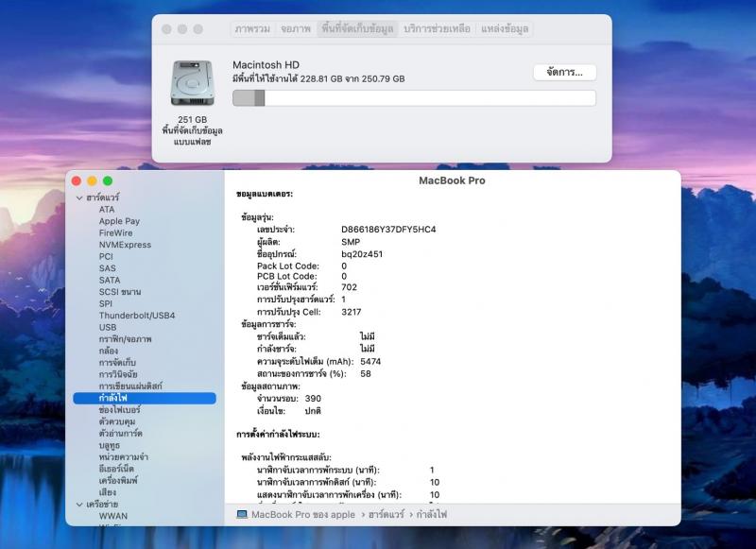The height and width of the screenshot is (549, 756).
Task: Select WWAN under the network section
Action: 113,516
